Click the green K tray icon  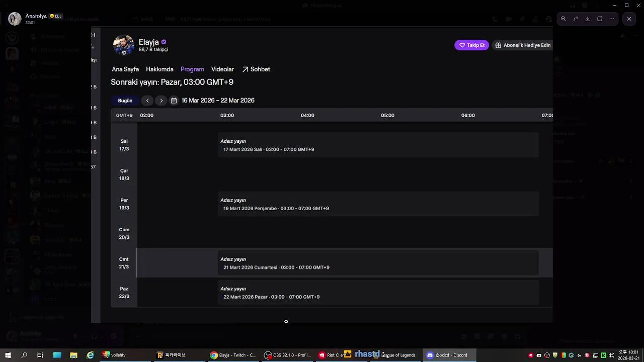[x=603, y=355]
